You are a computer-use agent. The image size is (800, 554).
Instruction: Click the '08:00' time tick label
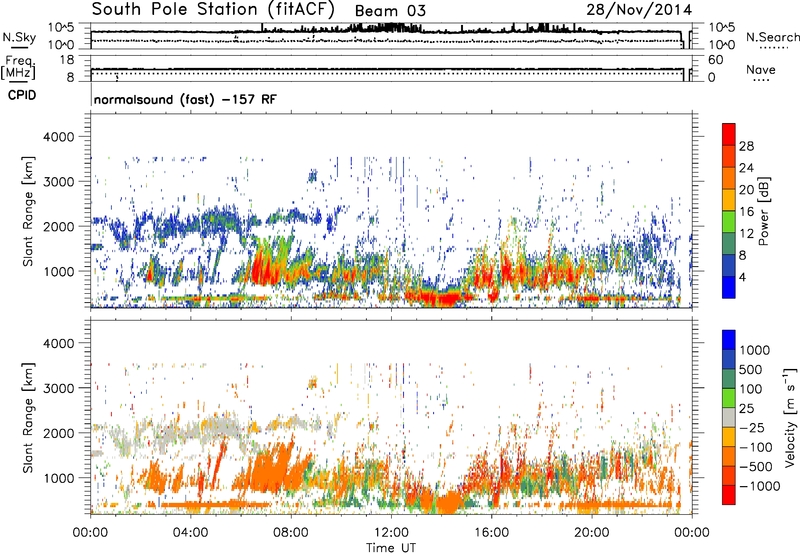click(x=291, y=533)
